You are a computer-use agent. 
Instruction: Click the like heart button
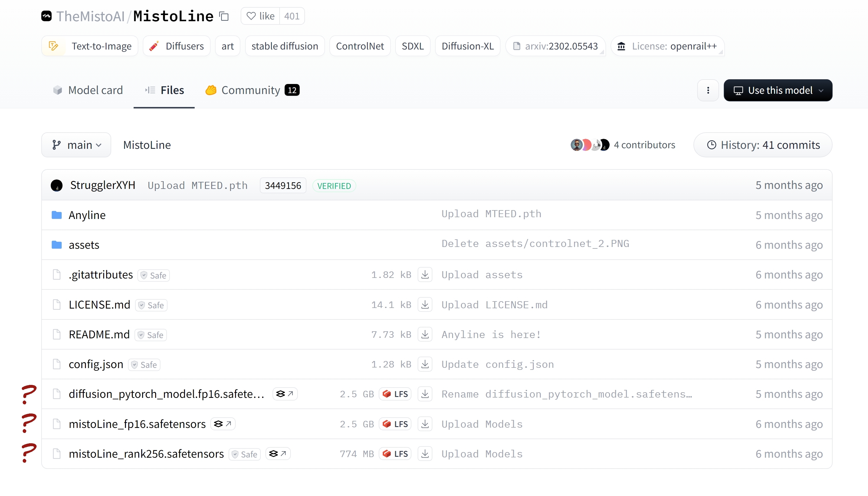click(260, 16)
